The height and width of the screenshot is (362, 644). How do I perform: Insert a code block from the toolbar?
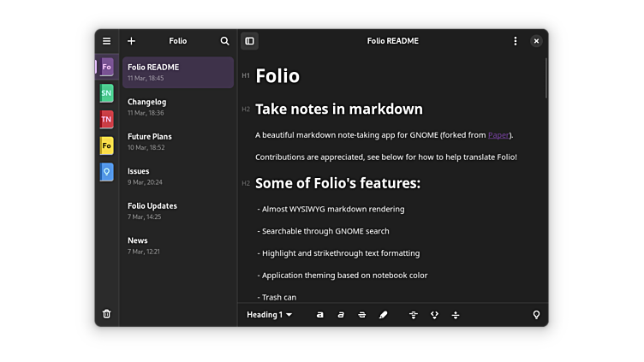(x=434, y=315)
